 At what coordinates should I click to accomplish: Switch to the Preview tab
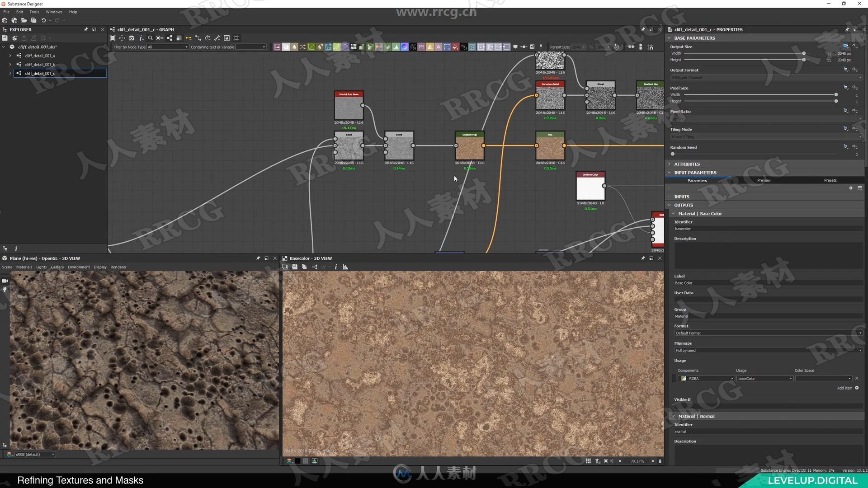[x=764, y=180]
